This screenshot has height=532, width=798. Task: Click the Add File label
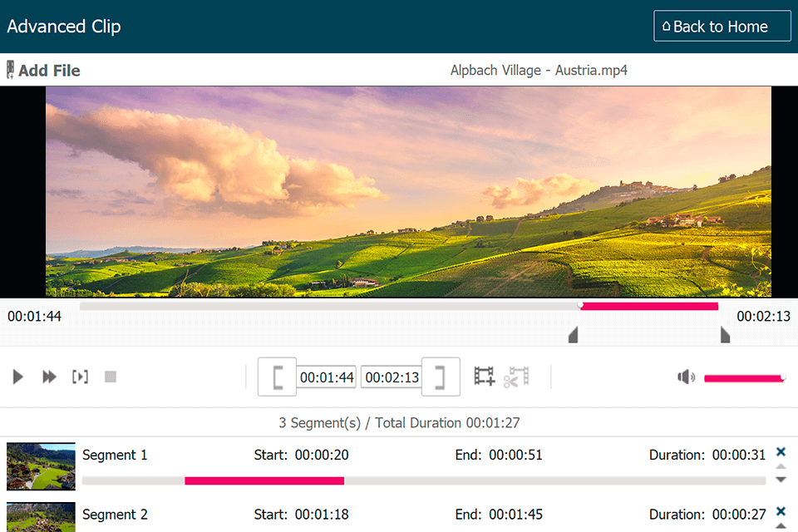click(50, 70)
